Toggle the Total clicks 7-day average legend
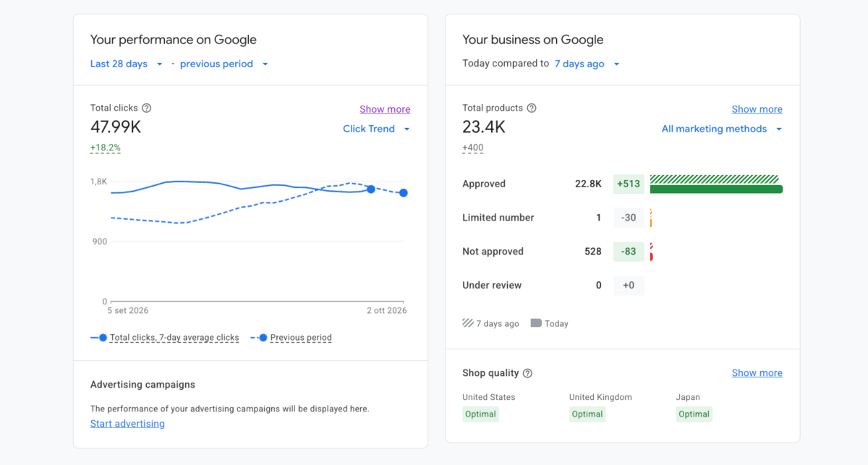The image size is (868, 465). pyautogui.click(x=165, y=338)
